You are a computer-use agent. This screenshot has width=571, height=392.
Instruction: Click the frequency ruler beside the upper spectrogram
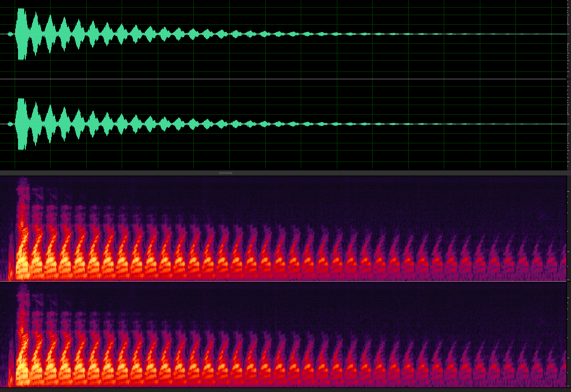point(569,228)
